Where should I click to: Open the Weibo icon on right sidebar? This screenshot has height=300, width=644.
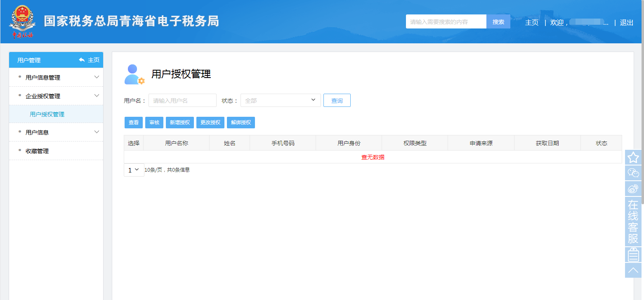(x=633, y=189)
